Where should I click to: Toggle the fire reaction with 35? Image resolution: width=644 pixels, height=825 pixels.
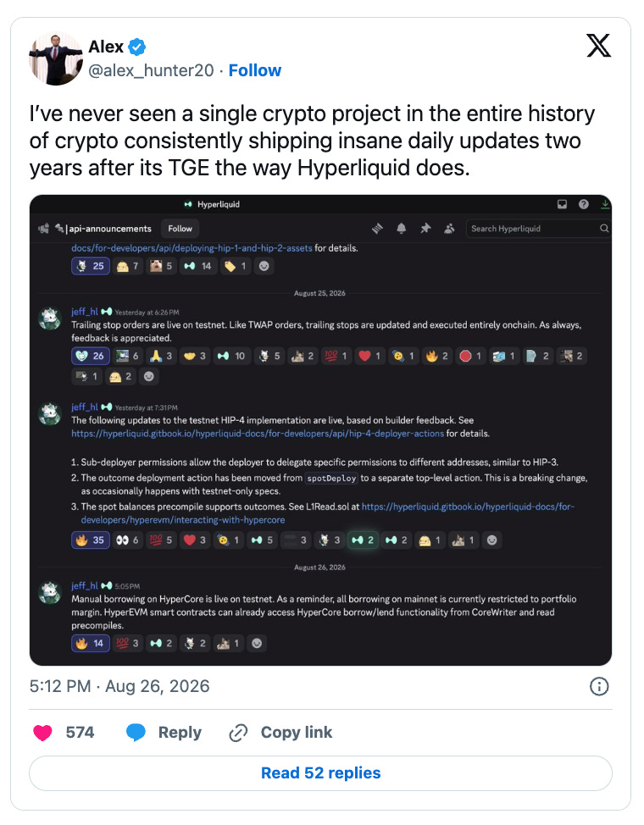pyautogui.click(x=91, y=540)
